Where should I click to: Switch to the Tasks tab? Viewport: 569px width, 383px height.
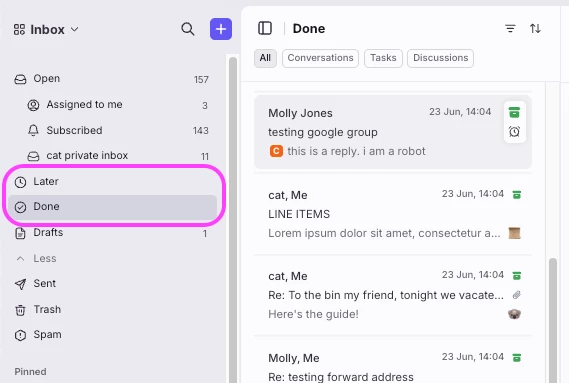[383, 58]
